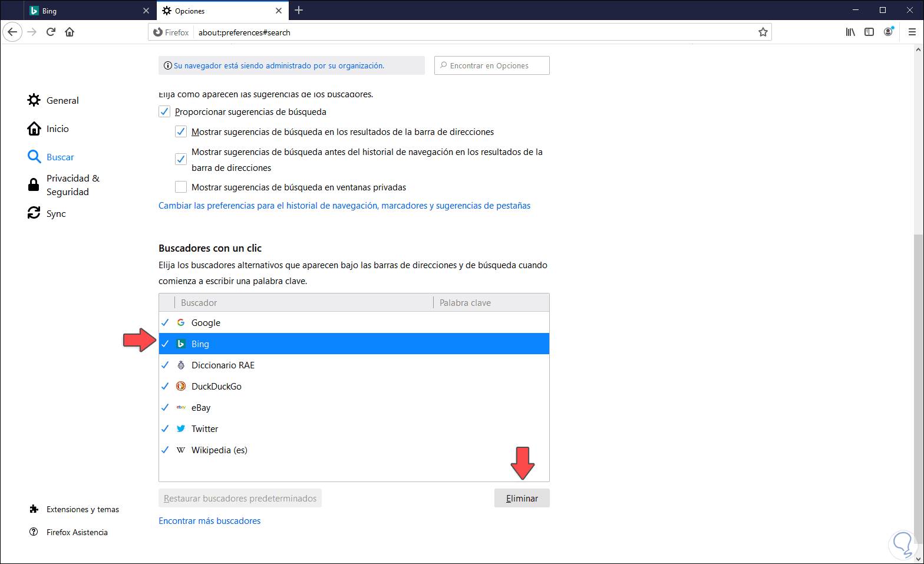Screen dimensions: 924x564
Task: Uncheck the Google one-click engine
Action: pos(165,322)
